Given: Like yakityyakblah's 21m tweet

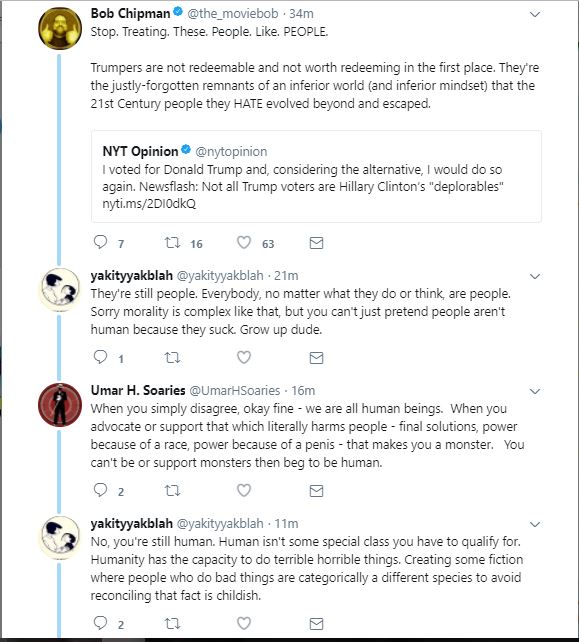Looking at the screenshot, I should (x=244, y=357).
